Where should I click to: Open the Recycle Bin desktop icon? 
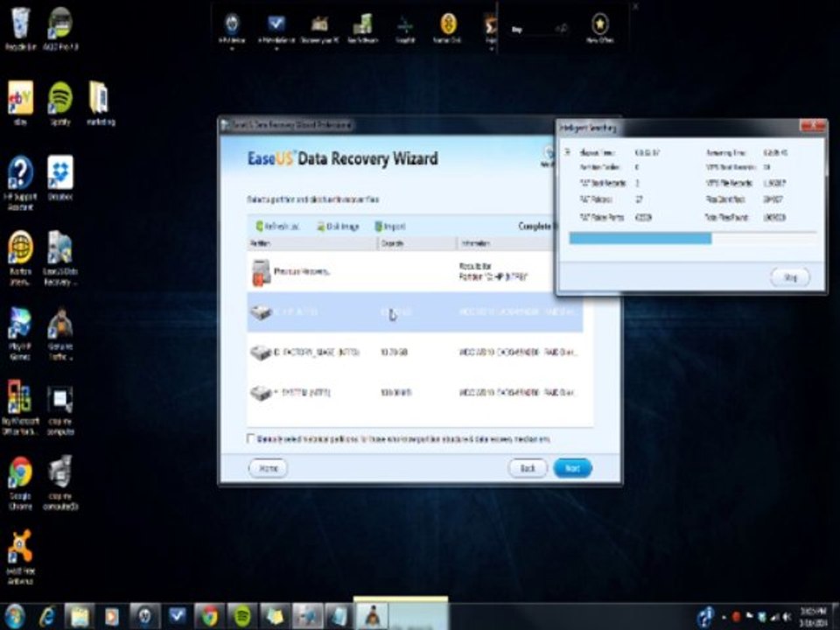[x=20, y=28]
